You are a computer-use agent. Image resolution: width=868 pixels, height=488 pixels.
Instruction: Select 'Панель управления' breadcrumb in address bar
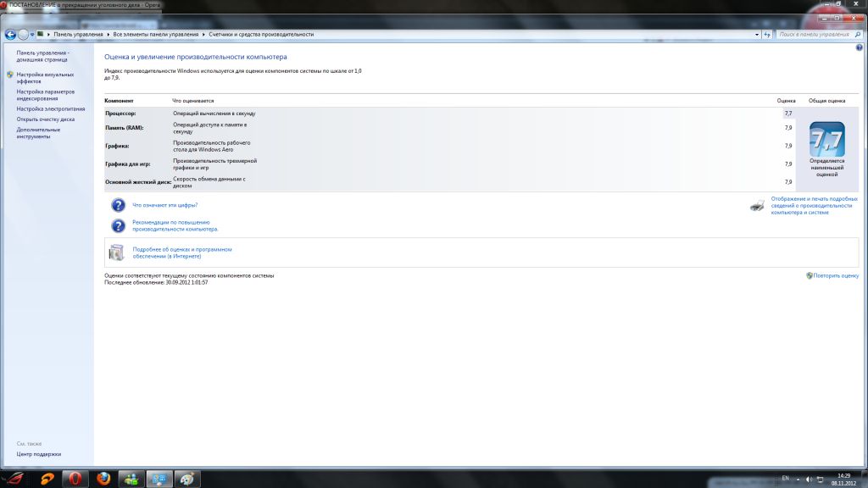(78, 35)
